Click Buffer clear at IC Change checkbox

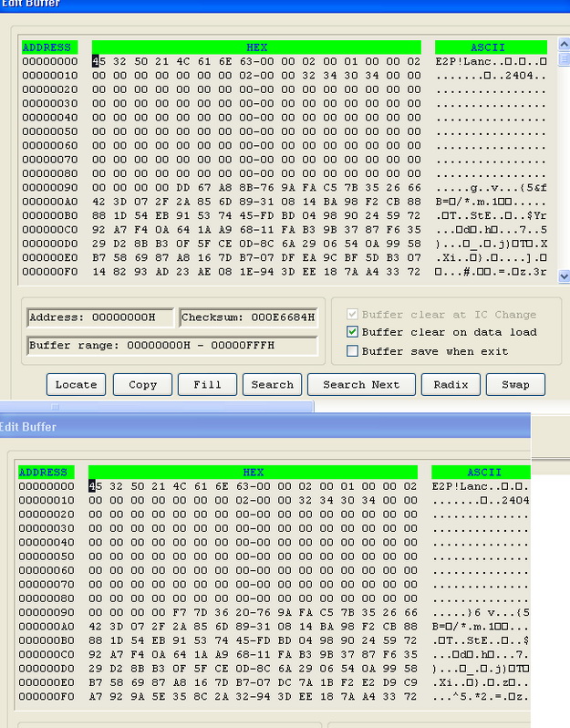coord(353,314)
